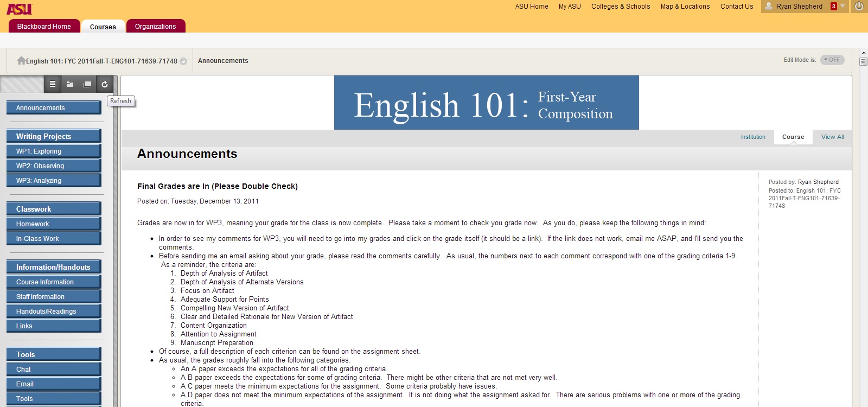Collapse the course menu side handle

click(x=116, y=241)
